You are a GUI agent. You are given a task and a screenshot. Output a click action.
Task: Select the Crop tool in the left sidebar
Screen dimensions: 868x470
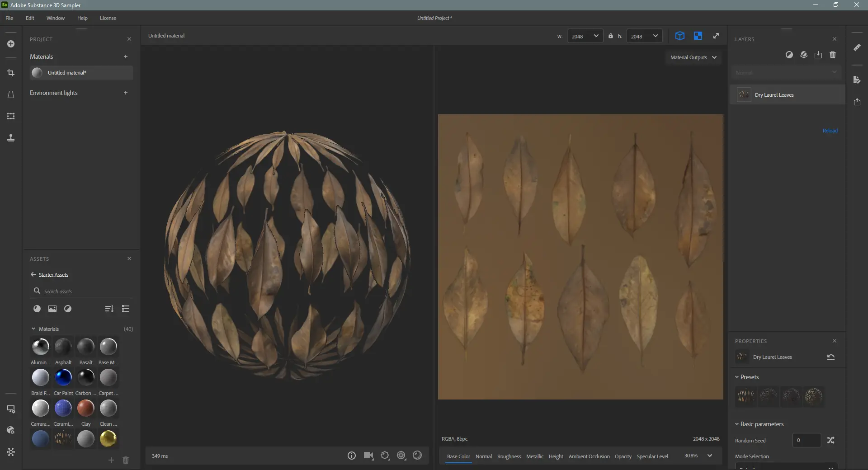point(11,73)
